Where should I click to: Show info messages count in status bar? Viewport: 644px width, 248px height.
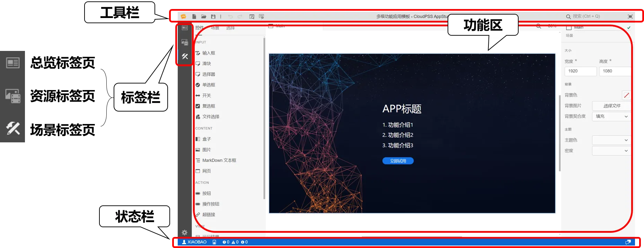point(244,242)
